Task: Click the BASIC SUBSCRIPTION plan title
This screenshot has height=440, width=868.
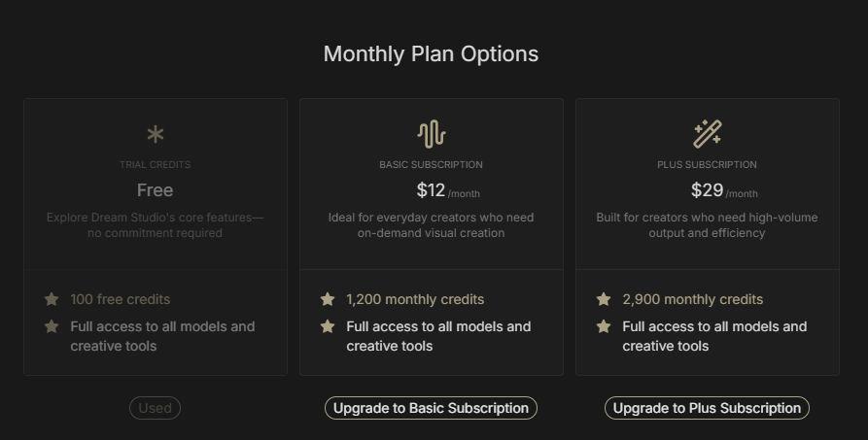Action: [x=431, y=165]
